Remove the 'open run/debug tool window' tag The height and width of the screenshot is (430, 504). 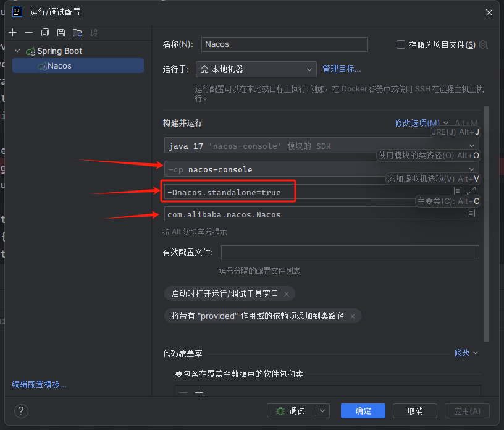pos(287,294)
